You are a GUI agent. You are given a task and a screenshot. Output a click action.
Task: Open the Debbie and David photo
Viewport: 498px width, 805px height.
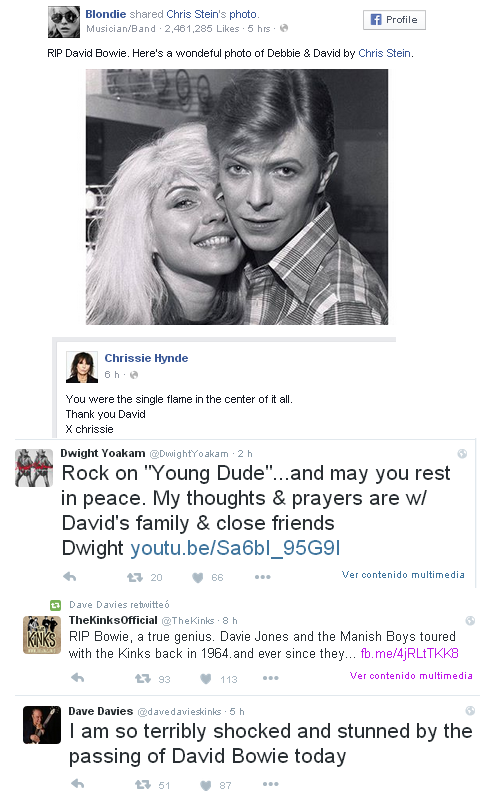tap(237, 197)
